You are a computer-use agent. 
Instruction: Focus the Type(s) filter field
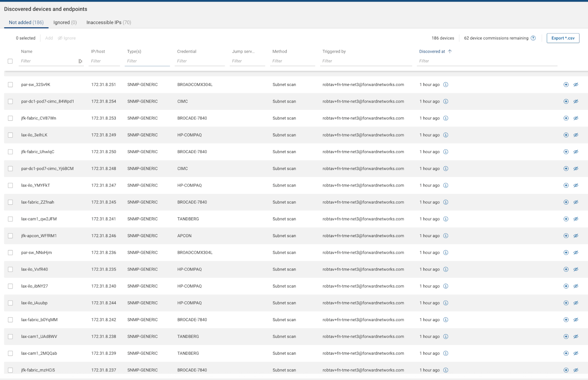[x=147, y=61]
